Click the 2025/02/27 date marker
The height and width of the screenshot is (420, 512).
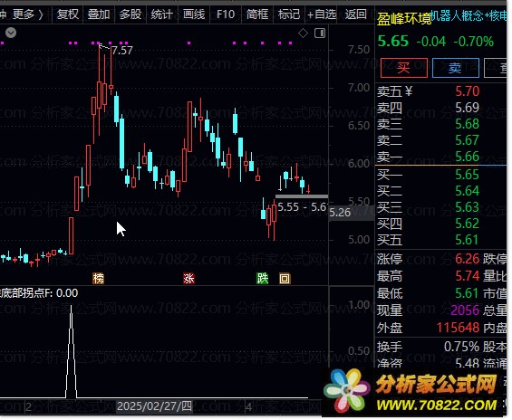tap(154, 406)
